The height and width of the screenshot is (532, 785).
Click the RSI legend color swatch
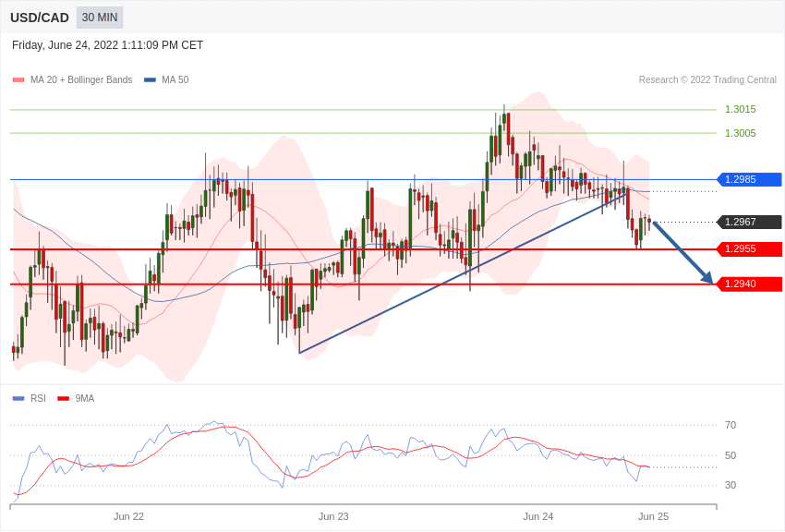coord(18,398)
